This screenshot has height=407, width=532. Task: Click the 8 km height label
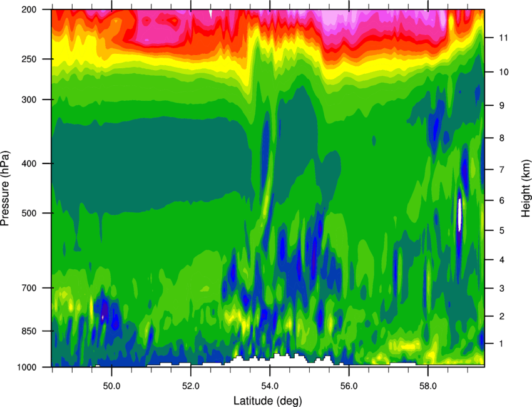click(x=501, y=138)
